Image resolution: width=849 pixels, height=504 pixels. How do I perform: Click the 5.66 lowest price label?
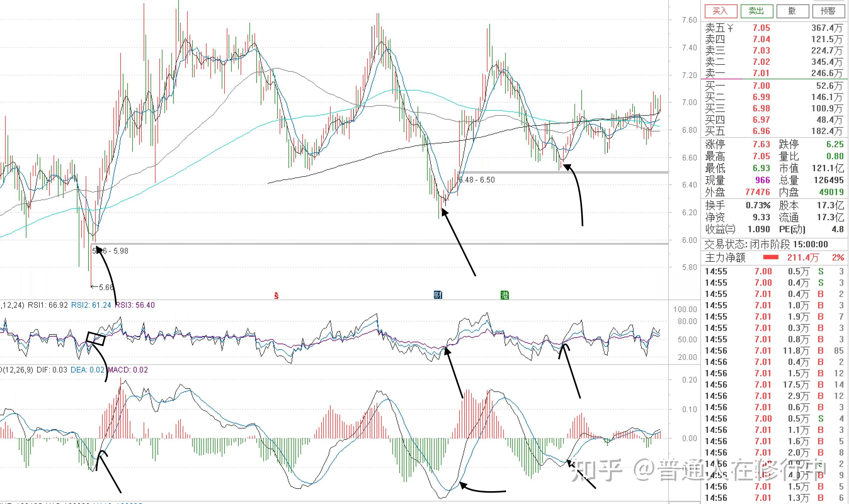point(106,287)
